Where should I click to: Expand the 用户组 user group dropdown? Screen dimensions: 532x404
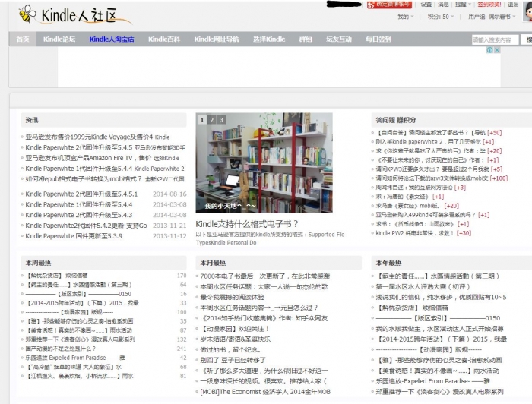(492, 17)
